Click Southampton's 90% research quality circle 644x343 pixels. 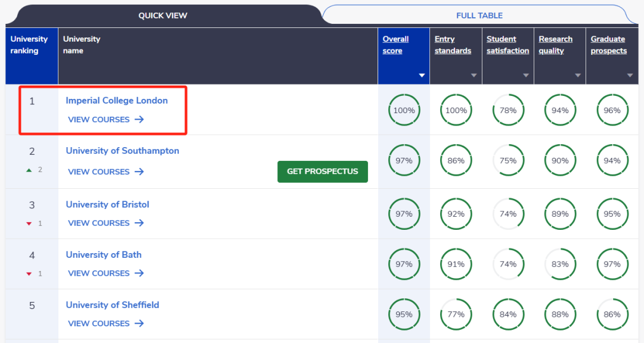coord(560,160)
